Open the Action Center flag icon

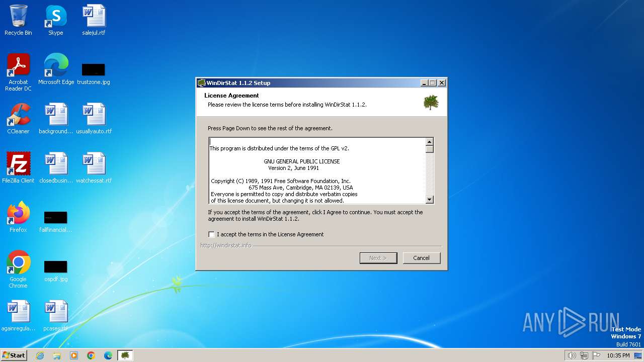[596, 355]
